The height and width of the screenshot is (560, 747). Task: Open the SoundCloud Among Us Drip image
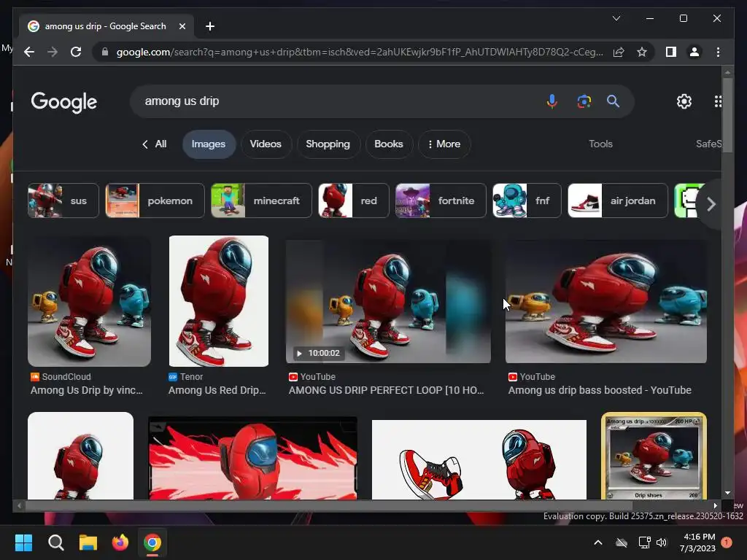click(x=89, y=301)
